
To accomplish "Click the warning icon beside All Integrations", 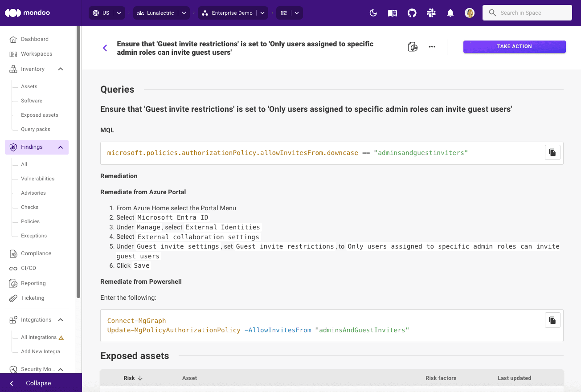I will point(61,338).
